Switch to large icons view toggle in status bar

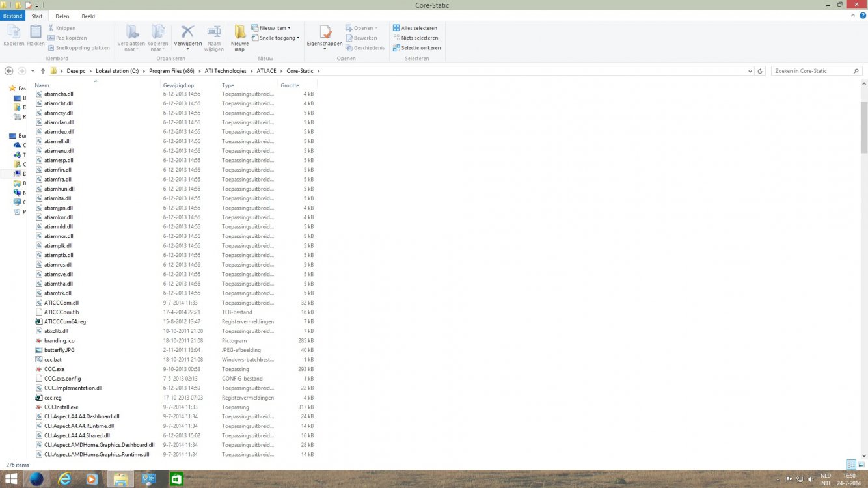coord(860,465)
